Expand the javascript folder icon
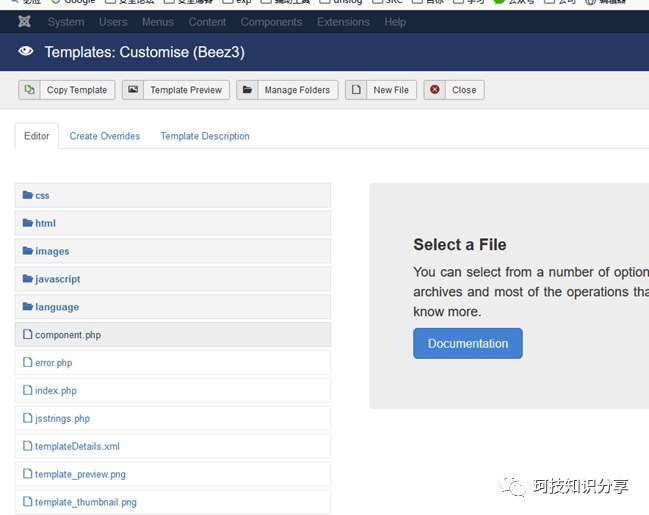Screen dimensions: 649x515 (x=28, y=278)
